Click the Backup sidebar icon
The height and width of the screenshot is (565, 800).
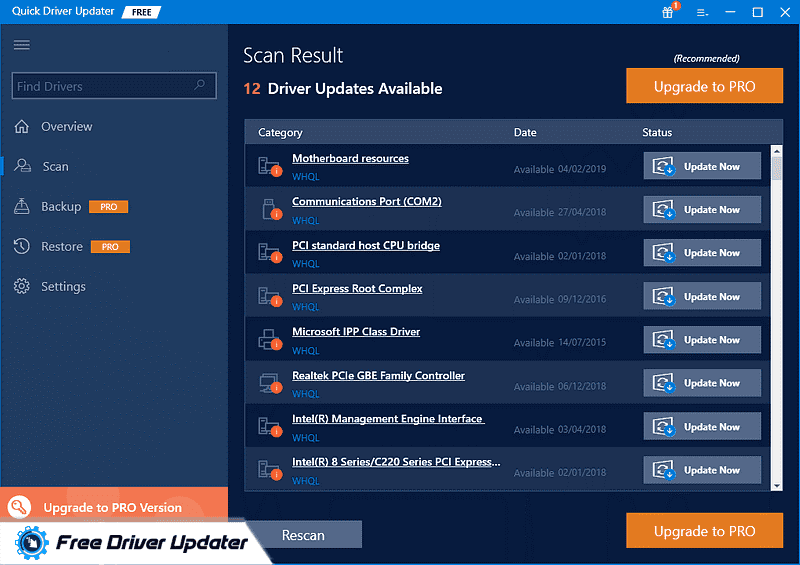tap(21, 206)
